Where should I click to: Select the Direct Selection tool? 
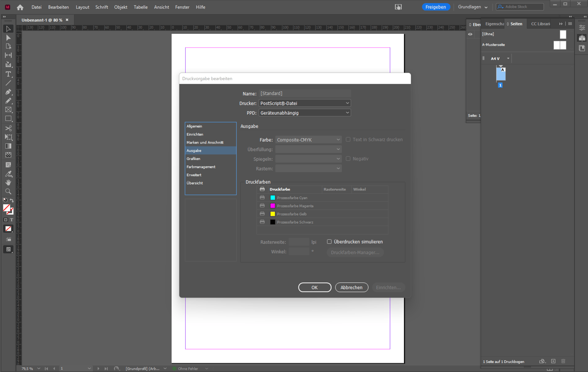(x=8, y=38)
